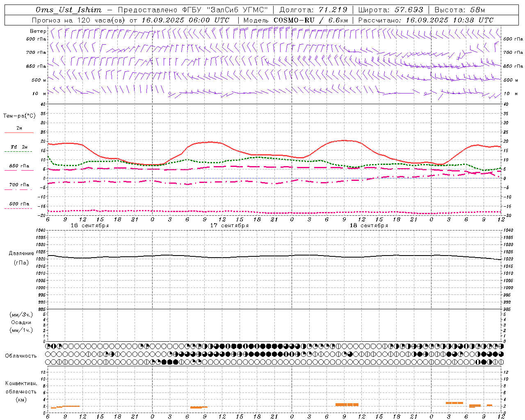Click the Осадки precipitation label
The width and height of the screenshot is (525, 420).
21,322
